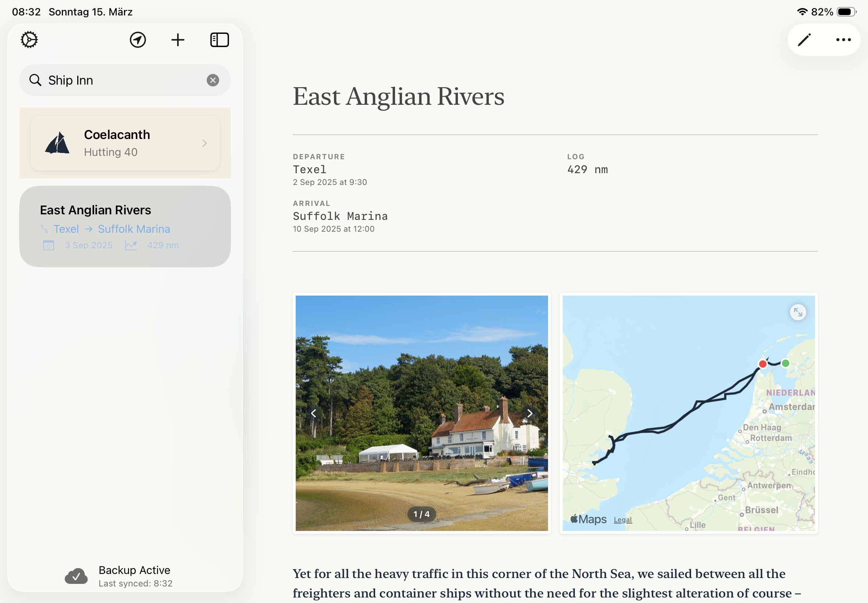Add a new logbook entry with plus icon

click(178, 39)
